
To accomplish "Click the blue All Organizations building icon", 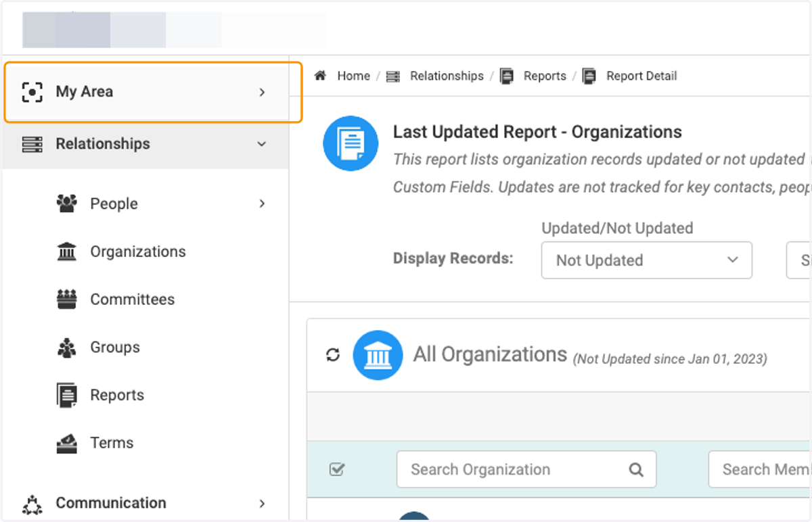I will pyautogui.click(x=378, y=355).
